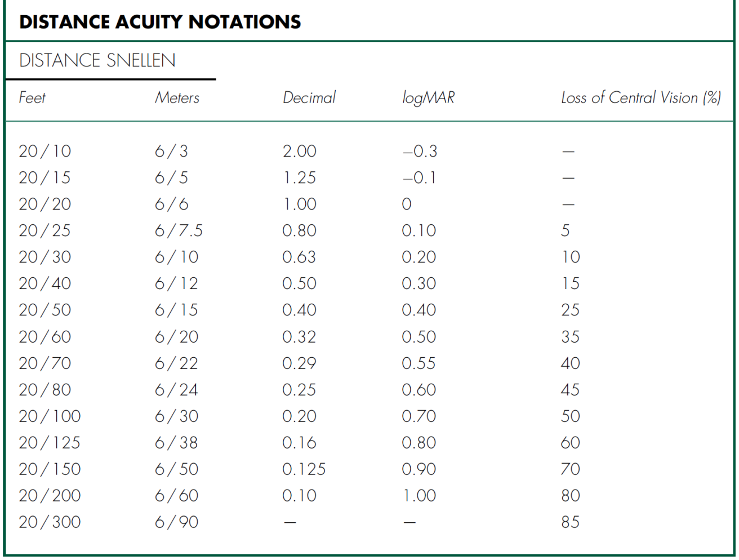Click the Decimal column header
The width and height of the screenshot is (739, 560).
pos(309,98)
